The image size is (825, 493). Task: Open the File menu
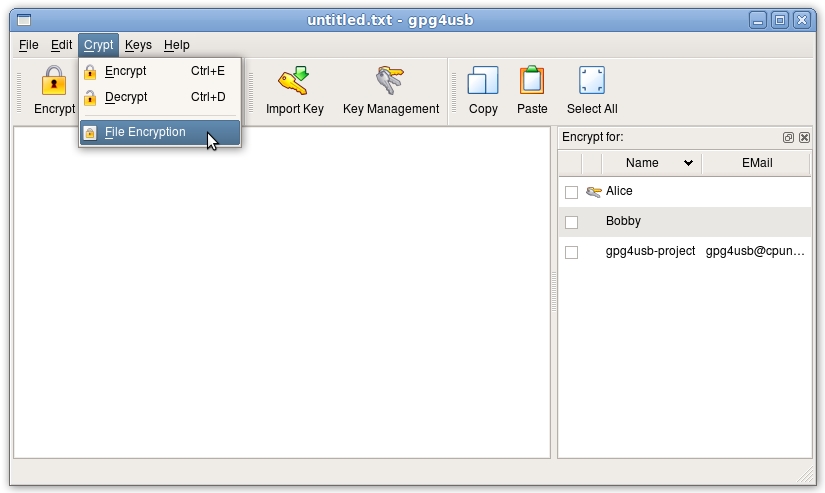(x=28, y=45)
